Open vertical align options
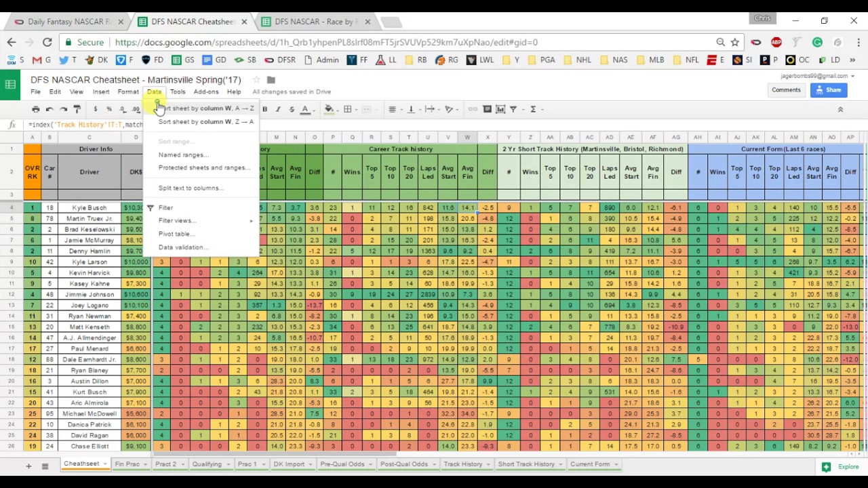The image size is (868, 488). point(411,109)
